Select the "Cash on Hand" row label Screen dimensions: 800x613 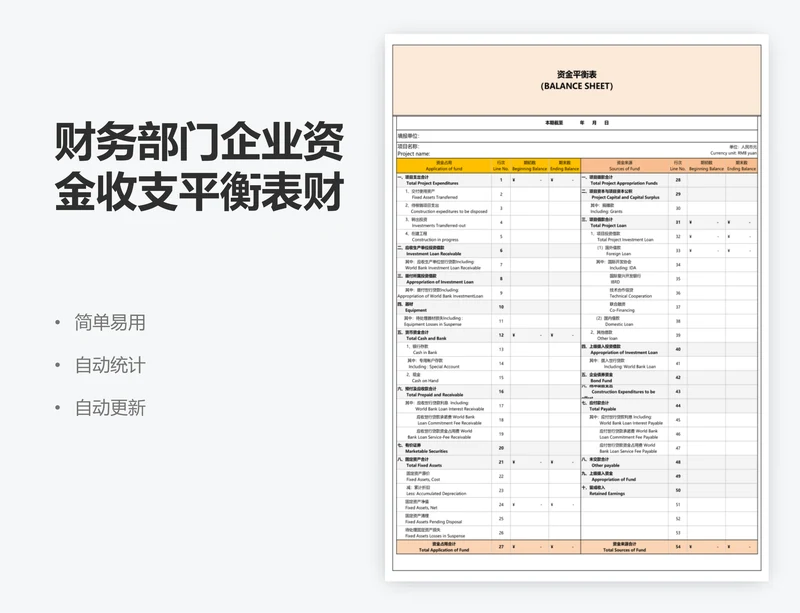(x=425, y=381)
